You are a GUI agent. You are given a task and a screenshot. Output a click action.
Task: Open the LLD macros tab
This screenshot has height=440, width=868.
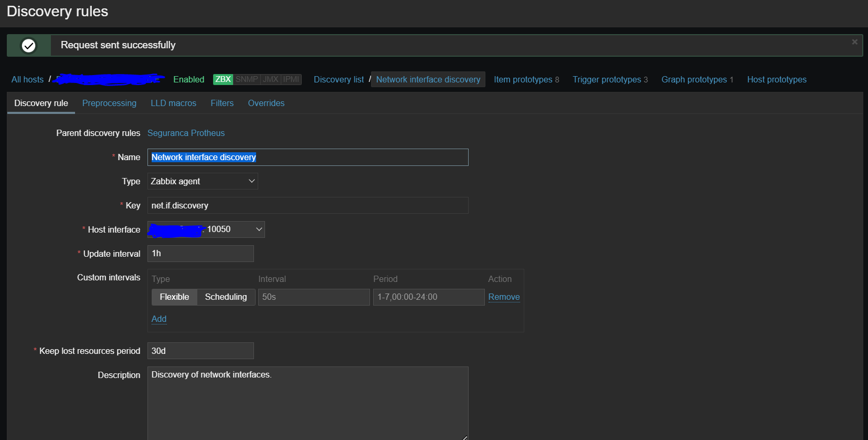tap(173, 103)
